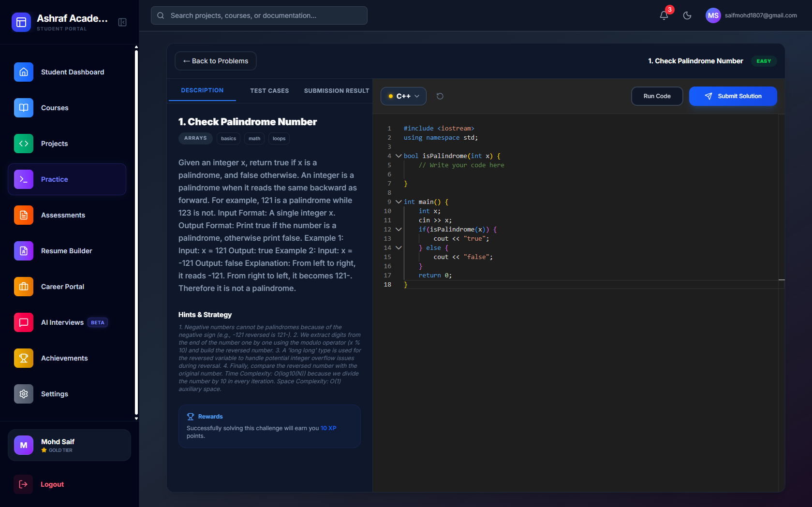Click the sidebar scrollbar down arrow

tap(136, 419)
